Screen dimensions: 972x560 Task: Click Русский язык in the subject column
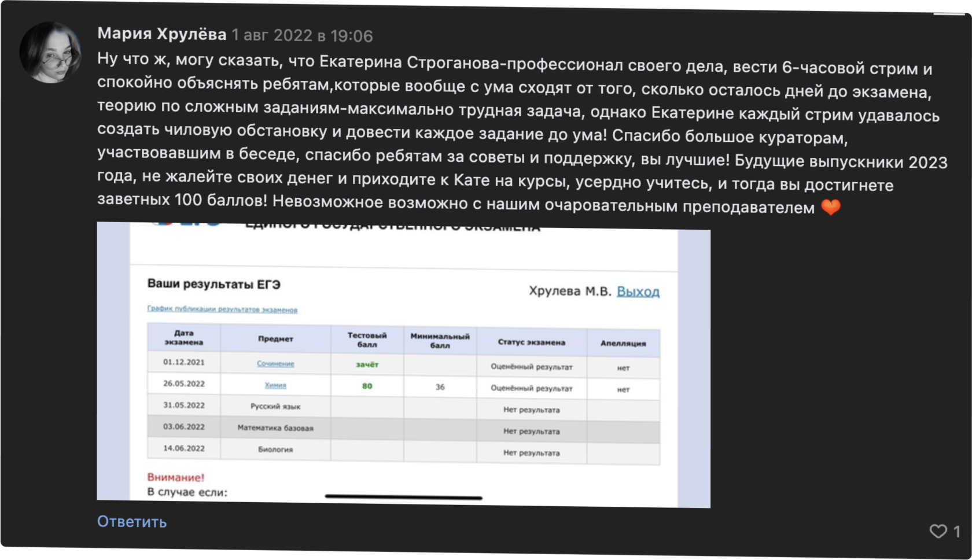coord(275,406)
